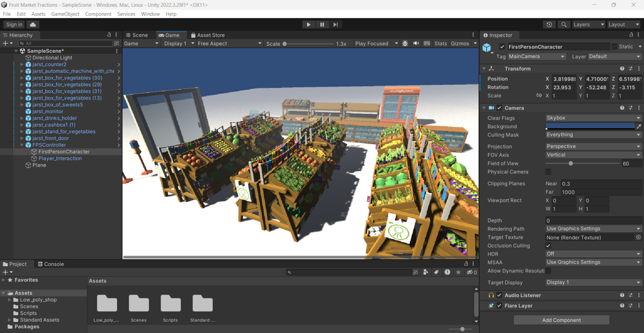Click the Sign in button

tap(14, 25)
